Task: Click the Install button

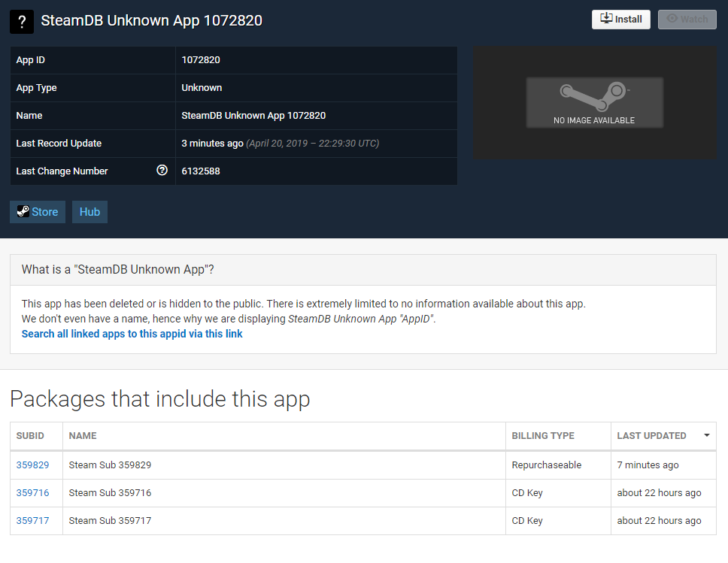Action: point(620,19)
